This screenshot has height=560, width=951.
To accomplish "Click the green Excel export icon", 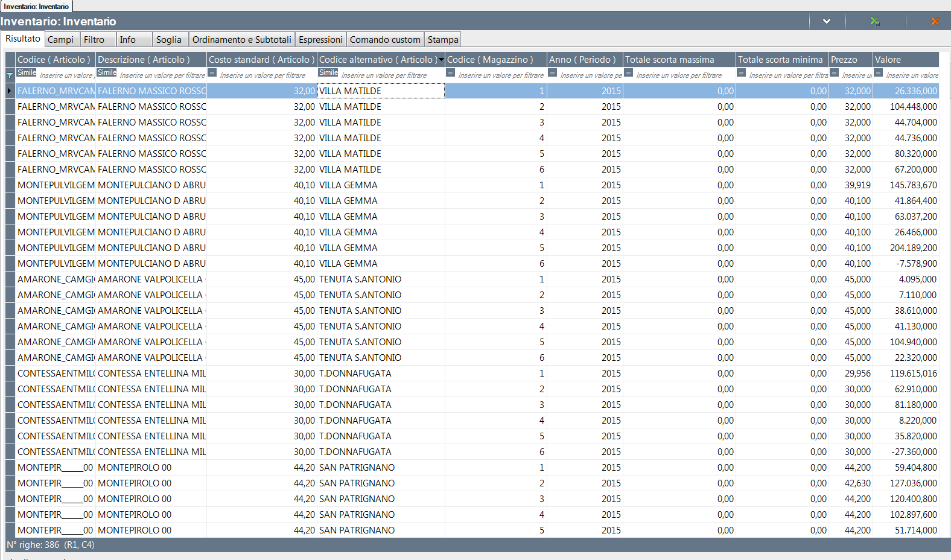I will pyautogui.click(x=874, y=21).
